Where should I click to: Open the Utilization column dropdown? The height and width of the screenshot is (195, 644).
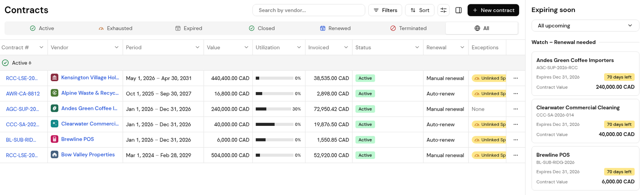(299, 47)
